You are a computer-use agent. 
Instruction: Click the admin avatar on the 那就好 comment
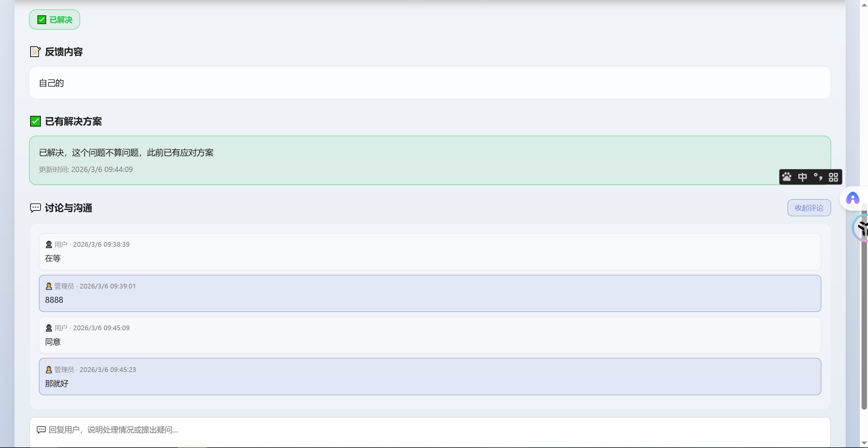click(49, 370)
